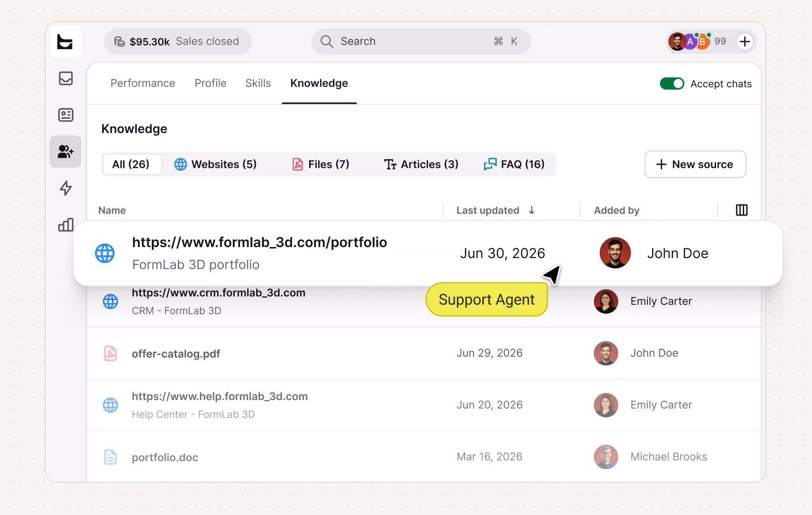Sort by Last updated column arrow

tap(532, 210)
